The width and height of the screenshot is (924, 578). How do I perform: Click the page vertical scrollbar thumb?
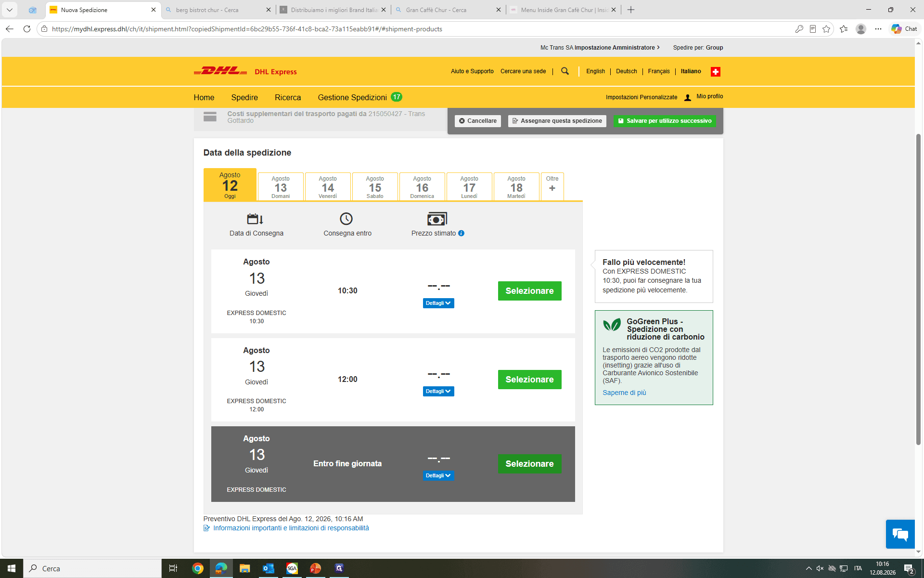tap(918, 289)
